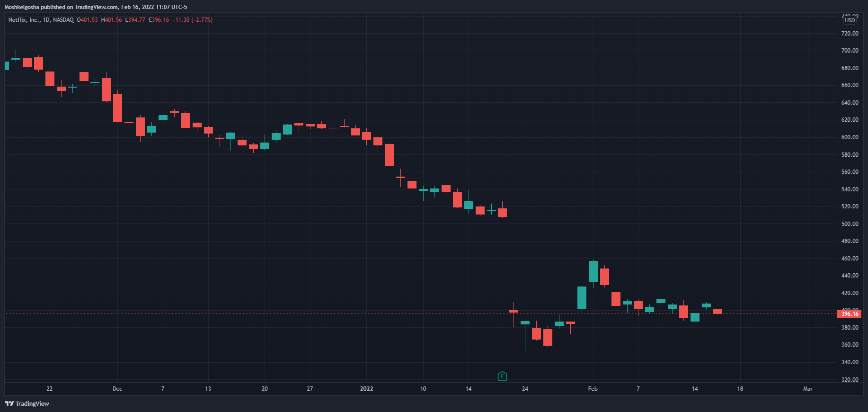
Task: Click the 600.00 price axis label
Action: [850, 137]
